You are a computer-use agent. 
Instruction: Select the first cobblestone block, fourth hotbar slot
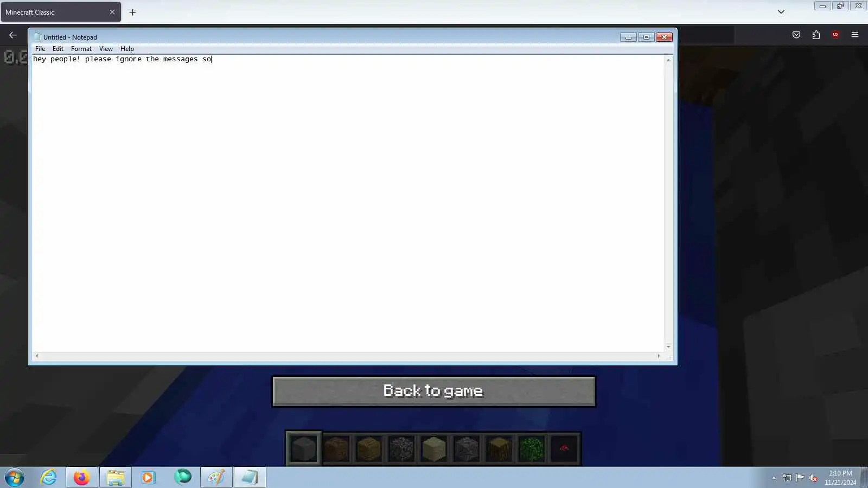(401, 448)
